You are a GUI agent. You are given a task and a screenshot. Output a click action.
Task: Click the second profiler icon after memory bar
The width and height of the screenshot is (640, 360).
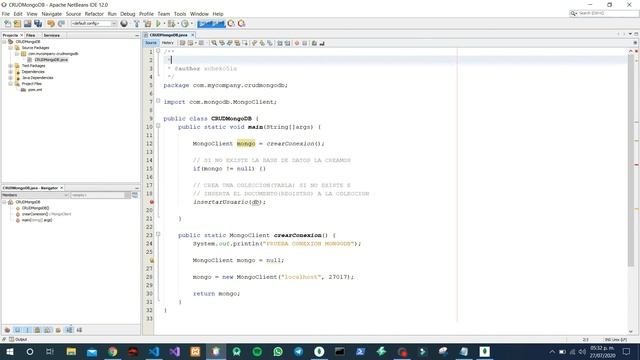click(x=241, y=24)
